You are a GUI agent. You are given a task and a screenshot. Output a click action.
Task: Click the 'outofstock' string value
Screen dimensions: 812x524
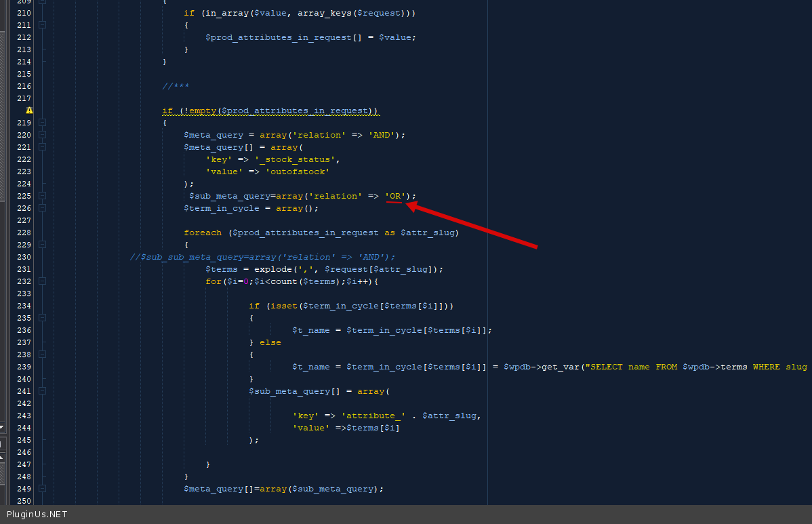(x=297, y=172)
